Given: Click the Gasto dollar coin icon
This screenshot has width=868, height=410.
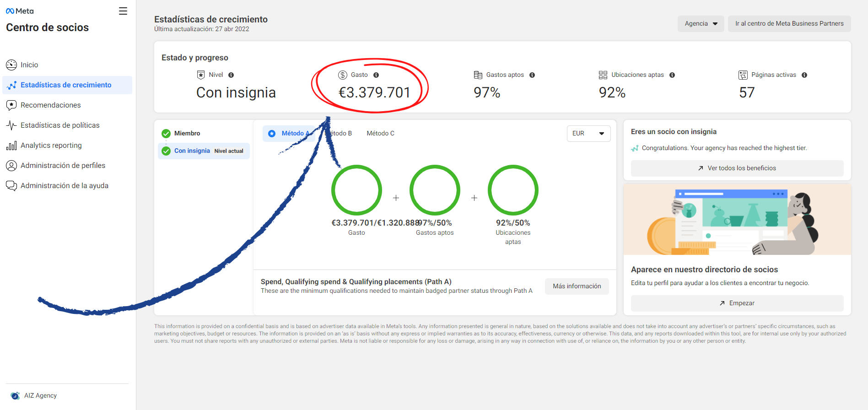Looking at the screenshot, I should pos(343,75).
